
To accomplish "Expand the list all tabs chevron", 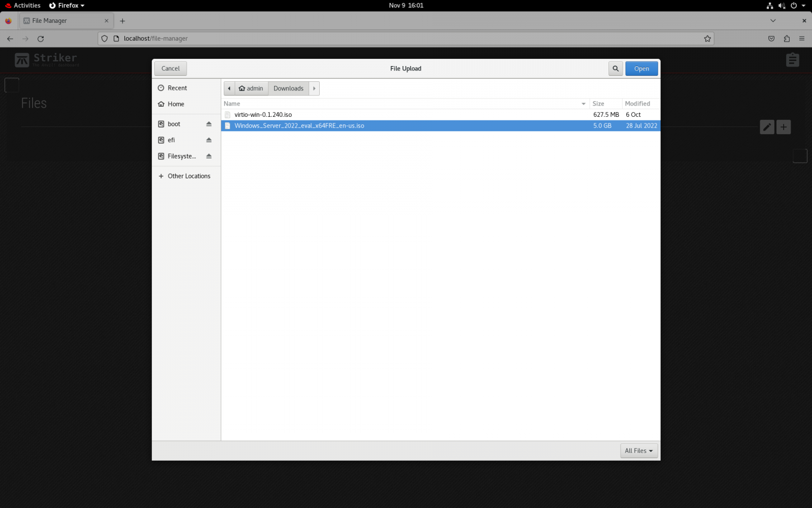I will pos(772,21).
